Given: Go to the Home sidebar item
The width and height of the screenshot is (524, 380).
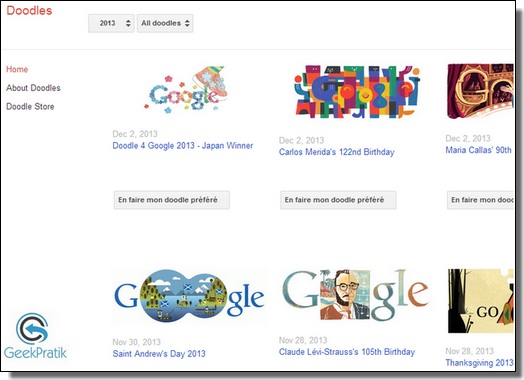Looking at the screenshot, I should point(17,70).
